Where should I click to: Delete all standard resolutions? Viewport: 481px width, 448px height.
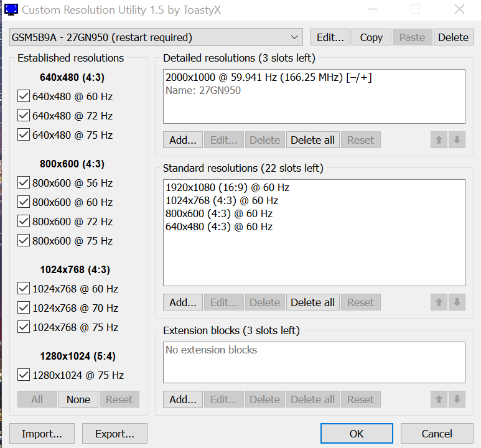click(313, 302)
